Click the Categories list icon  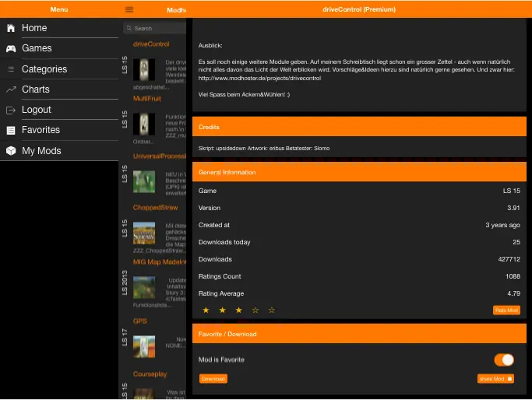11,69
